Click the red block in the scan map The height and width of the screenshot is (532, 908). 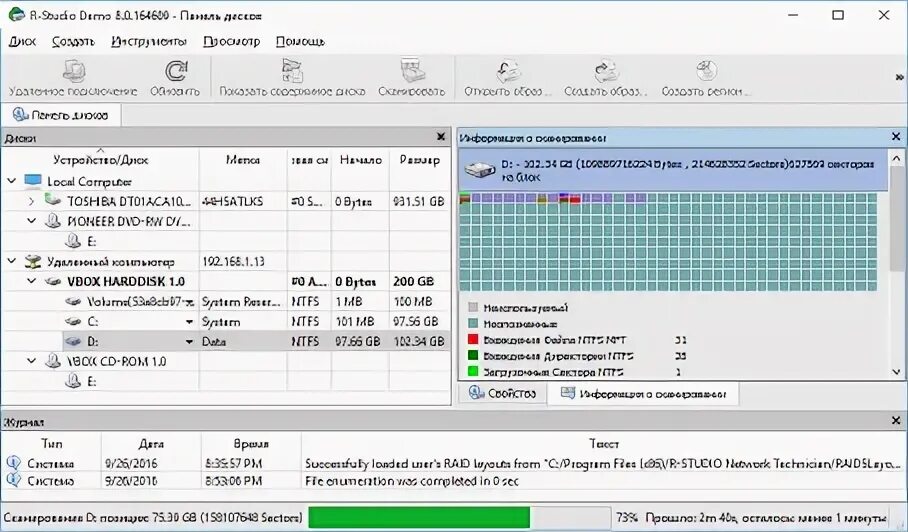click(x=575, y=200)
